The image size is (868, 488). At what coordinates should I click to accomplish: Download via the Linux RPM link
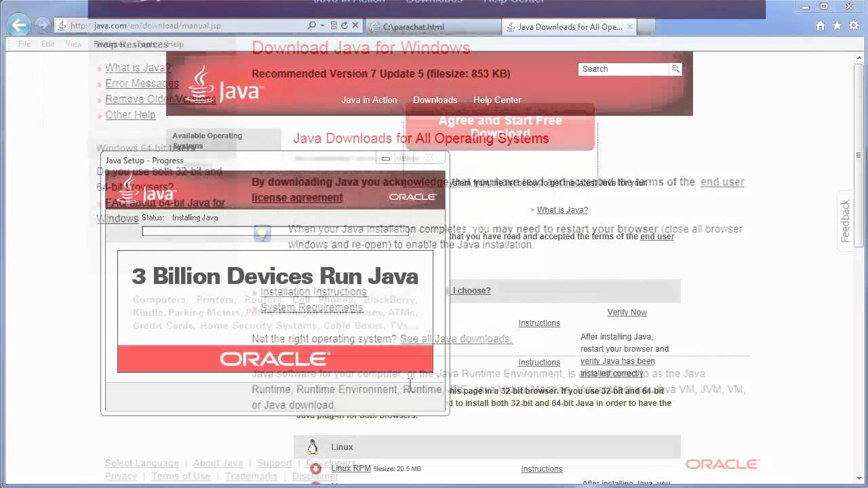351,468
